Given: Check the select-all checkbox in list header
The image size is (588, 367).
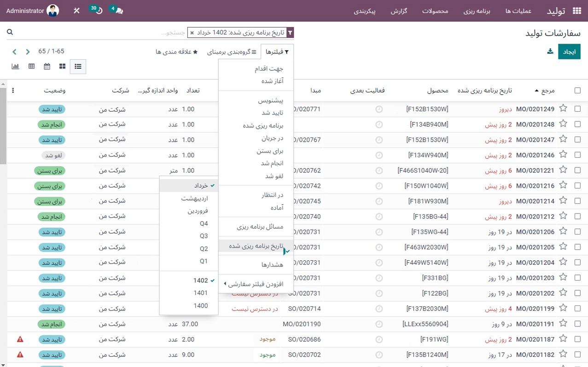Looking at the screenshot, I should [577, 91].
